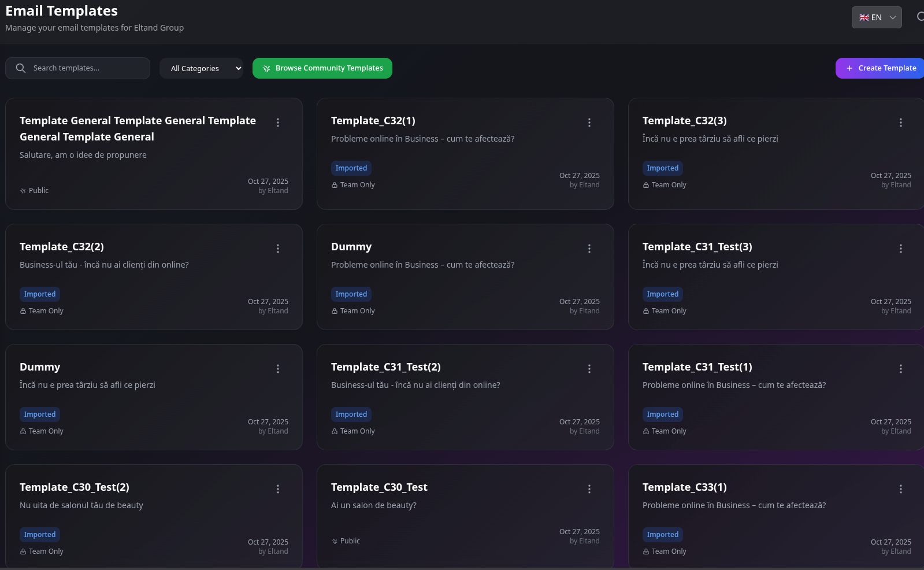Click the magnifier icon in search box
Image resolution: width=924 pixels, height=570 pixels.
tap(21, 68)
